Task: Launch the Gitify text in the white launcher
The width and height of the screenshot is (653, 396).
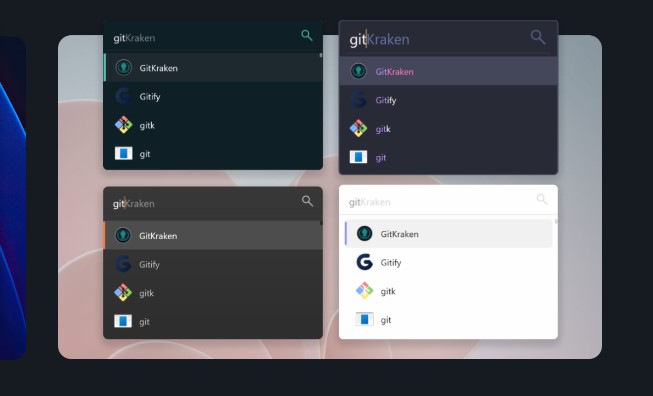Action: click(x=391, y=263)
